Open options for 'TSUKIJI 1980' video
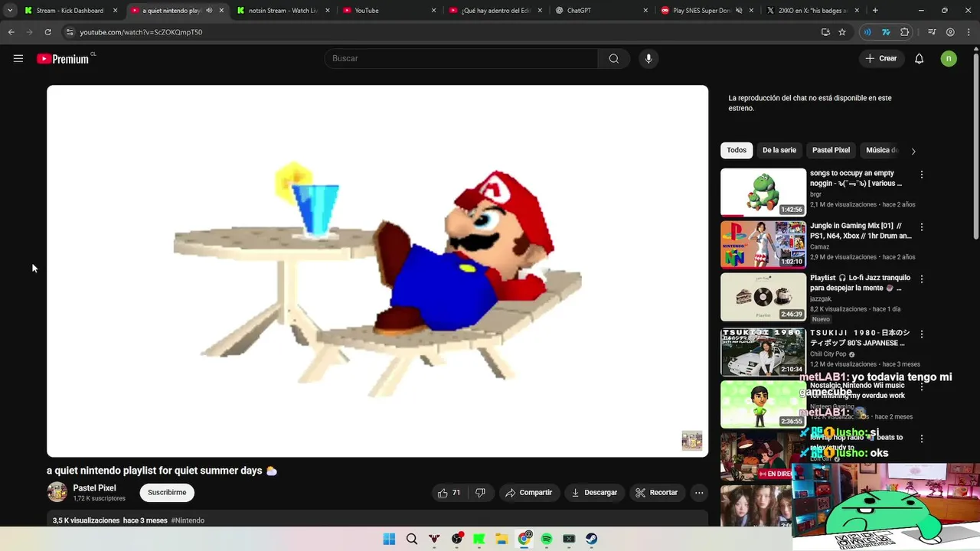Viewport: 980px width, 551px height. click(x=922, y=334)
